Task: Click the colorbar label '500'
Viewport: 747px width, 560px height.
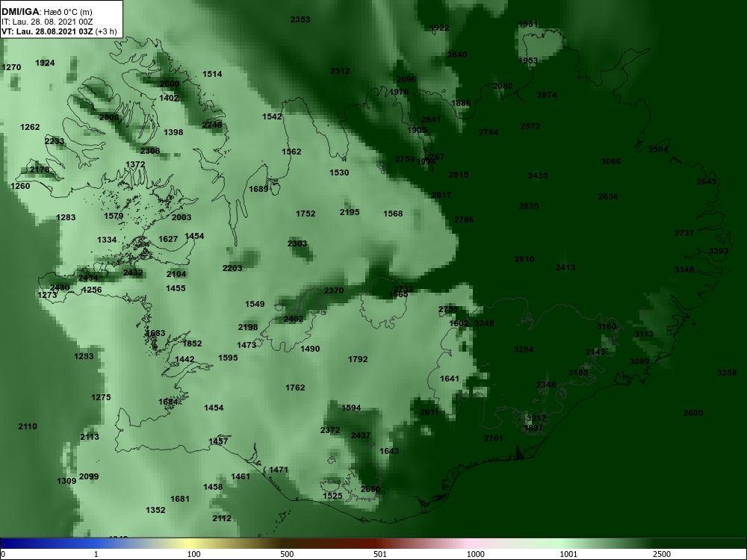Action: click(x=287, y=554)
